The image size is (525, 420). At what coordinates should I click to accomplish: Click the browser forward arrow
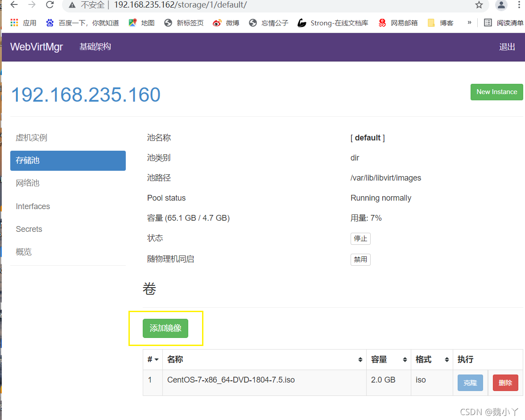point(32,5)
